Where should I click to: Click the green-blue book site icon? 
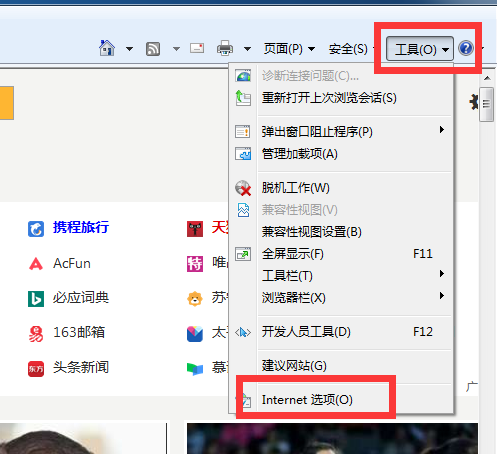195,369
